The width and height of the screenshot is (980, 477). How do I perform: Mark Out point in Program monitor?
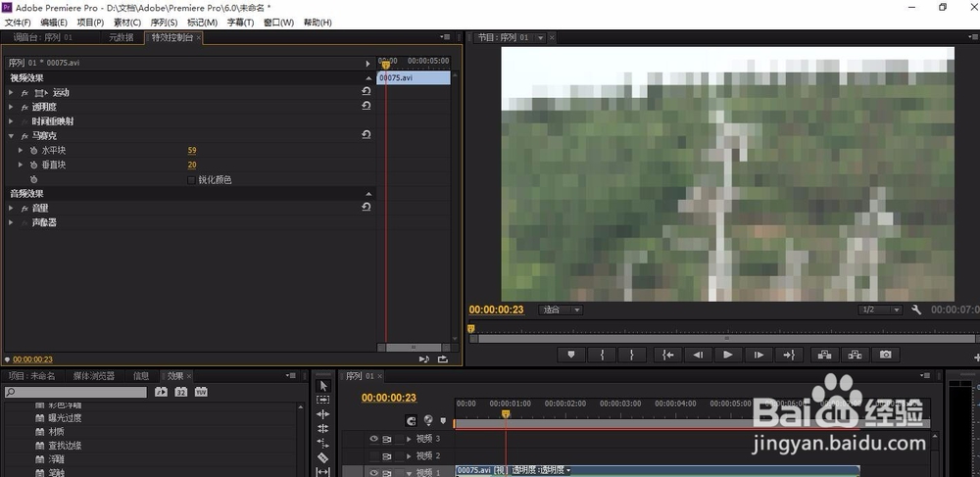tap(632, 355)
